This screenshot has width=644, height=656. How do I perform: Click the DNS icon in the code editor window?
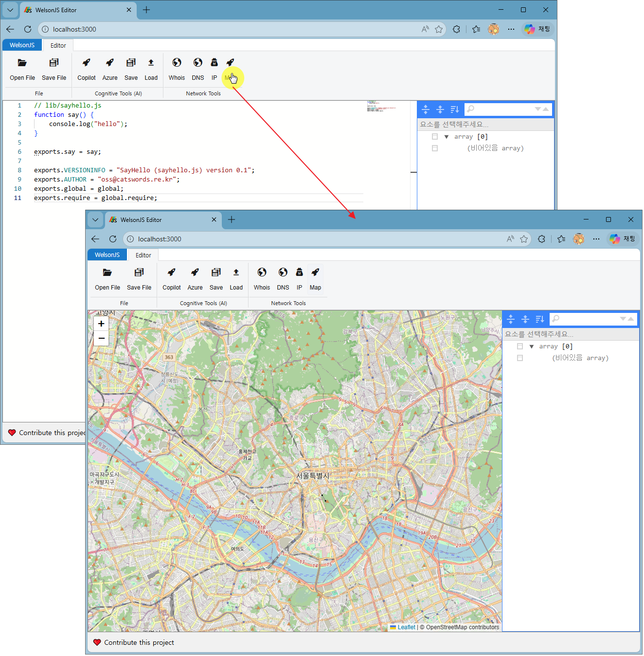tap(197, 69)
